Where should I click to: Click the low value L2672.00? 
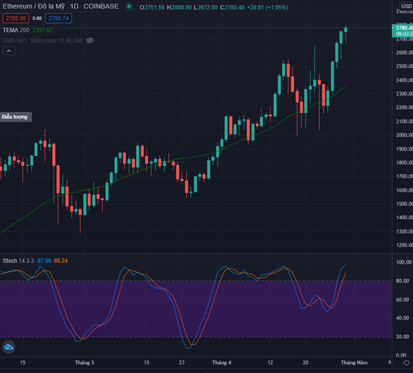(205, 7)
